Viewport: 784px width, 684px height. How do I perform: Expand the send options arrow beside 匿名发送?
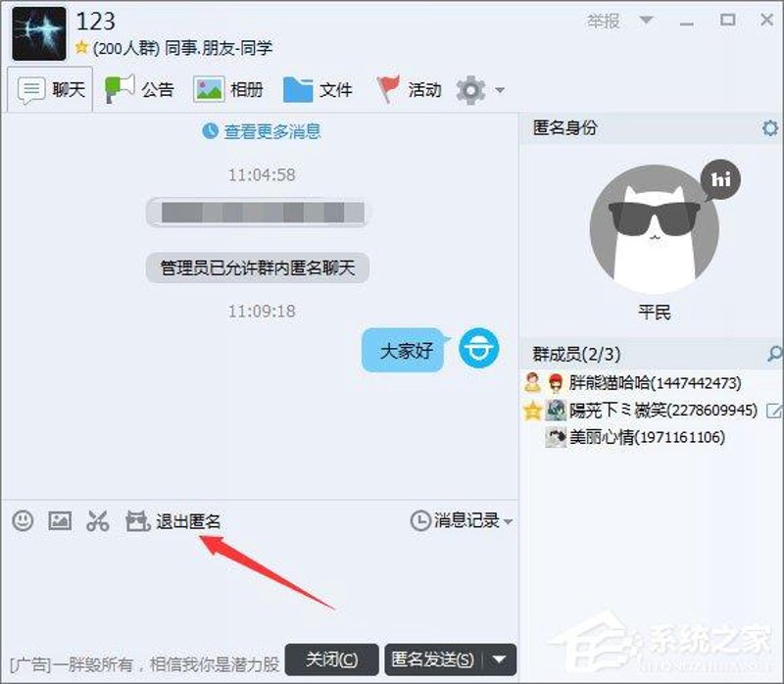[x=500, y=660]
